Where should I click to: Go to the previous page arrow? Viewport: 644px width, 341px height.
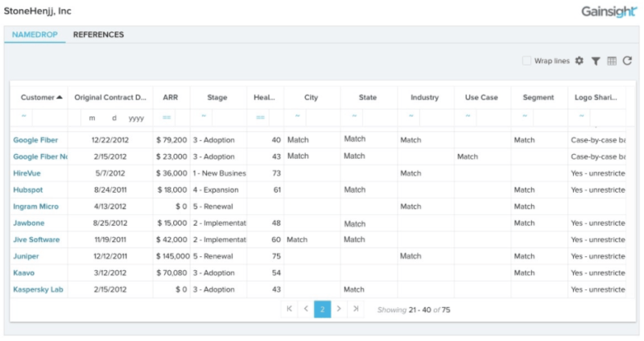click(306, 309)
